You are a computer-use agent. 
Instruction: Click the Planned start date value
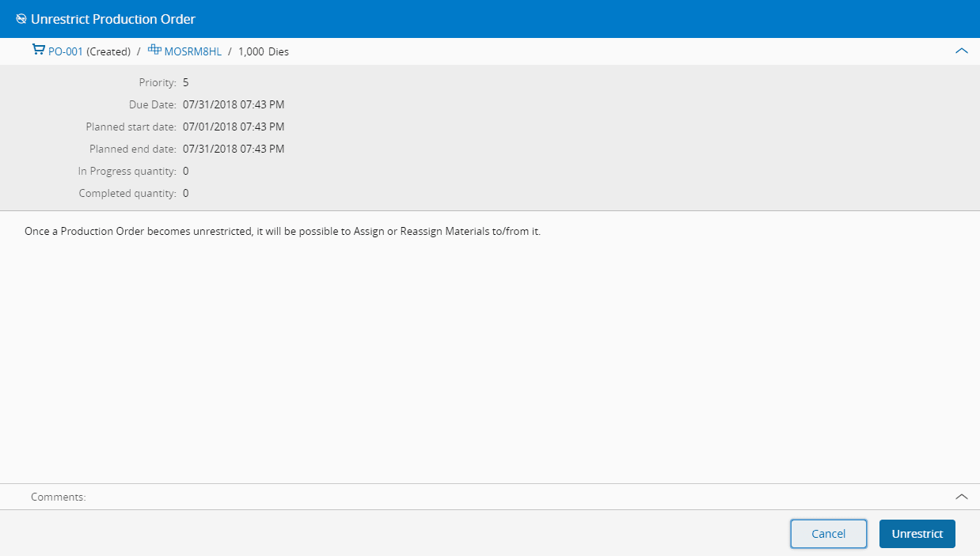(234, 127)
